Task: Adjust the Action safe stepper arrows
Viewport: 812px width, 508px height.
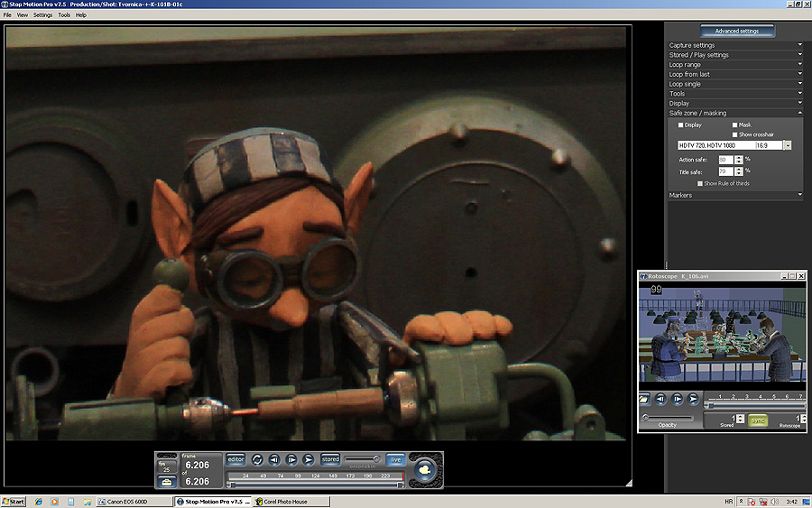Action: pyautogui.click(x=738, y=160)
